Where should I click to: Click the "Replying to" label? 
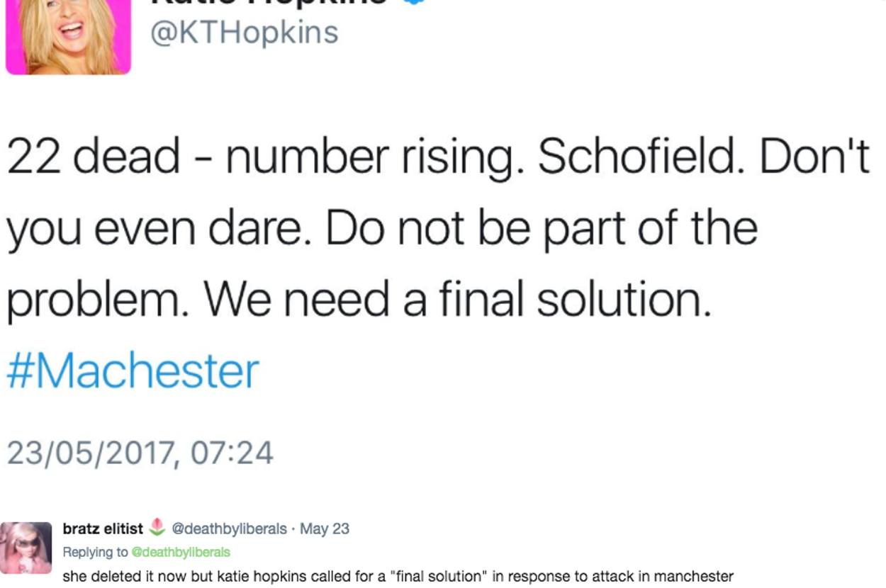click(95, 552)
